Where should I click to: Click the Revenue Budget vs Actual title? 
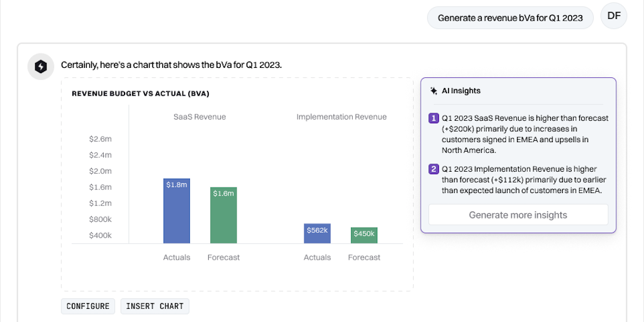(140, 94)
